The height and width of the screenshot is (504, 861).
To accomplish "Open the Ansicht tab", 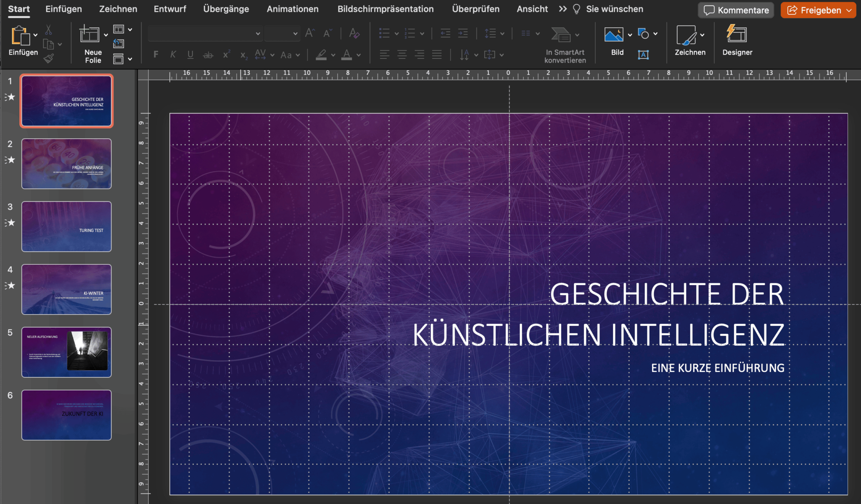I will coord(532,9).
